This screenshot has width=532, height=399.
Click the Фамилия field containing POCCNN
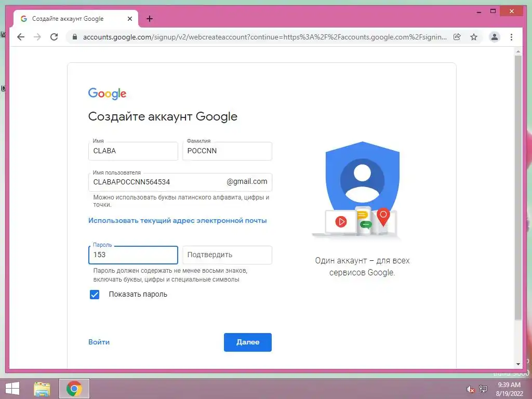click(x=228, y=151)
